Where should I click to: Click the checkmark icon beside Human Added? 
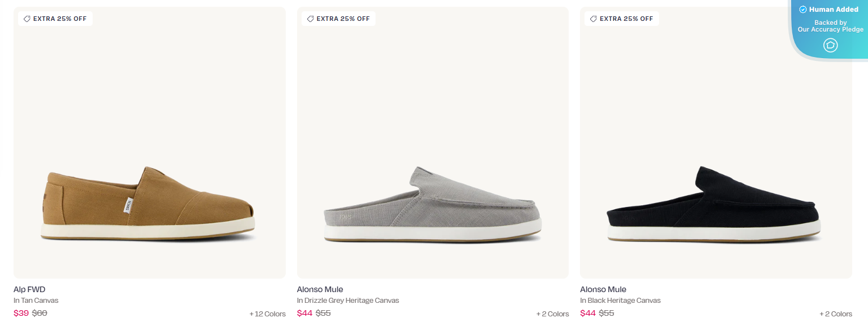coord(802,9)
